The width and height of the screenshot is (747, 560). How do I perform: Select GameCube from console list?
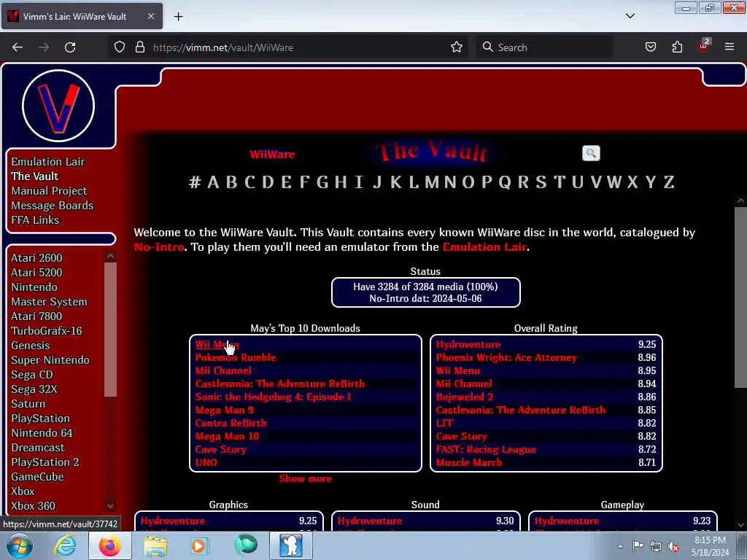(37, 477)
